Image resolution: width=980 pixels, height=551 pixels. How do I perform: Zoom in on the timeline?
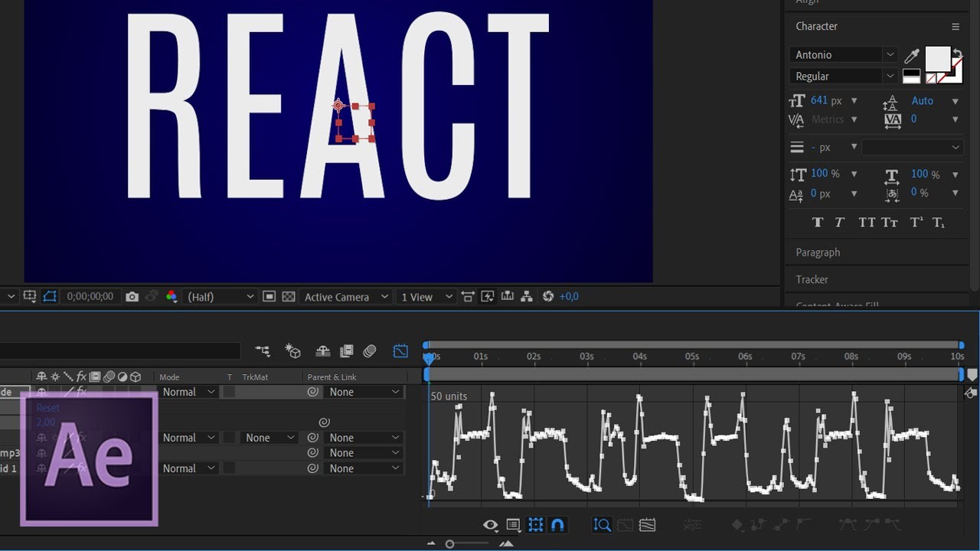tap(506, 543)
